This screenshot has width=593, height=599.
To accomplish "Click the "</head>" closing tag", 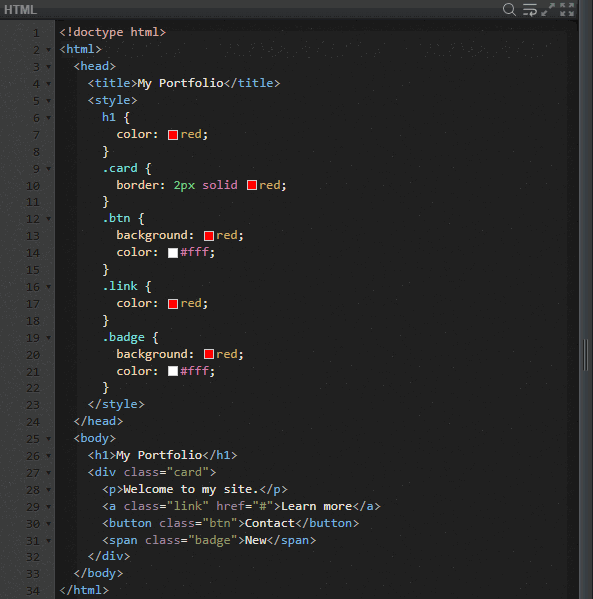I will 98,421.
